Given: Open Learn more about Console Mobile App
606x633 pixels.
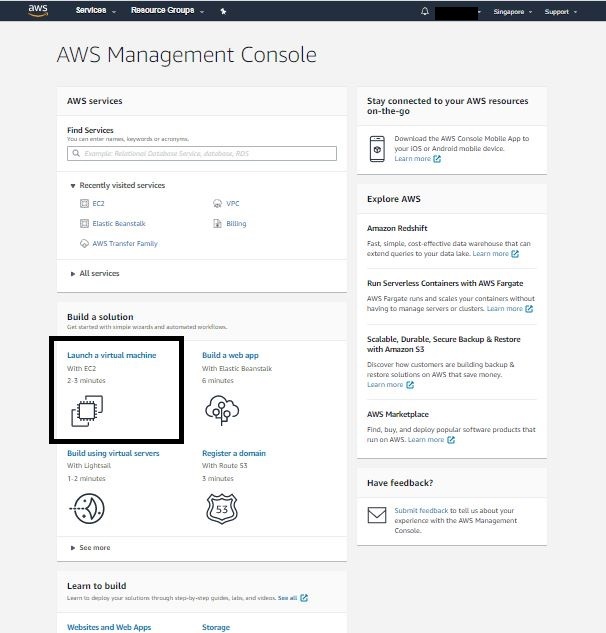Looking at the screenshot, I should click(x=413, y=159).
